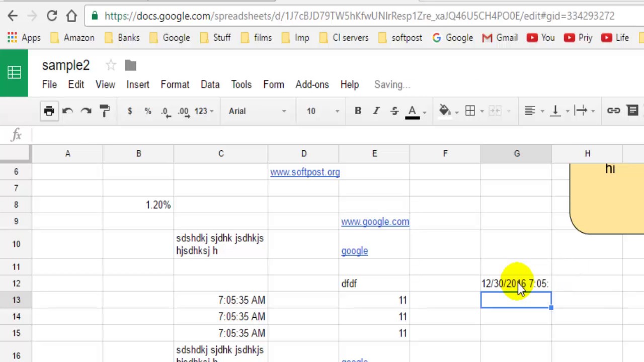Open the Banks bookmark folder
The width and height of the screenshot is (644, 362).
pos(122,38)
